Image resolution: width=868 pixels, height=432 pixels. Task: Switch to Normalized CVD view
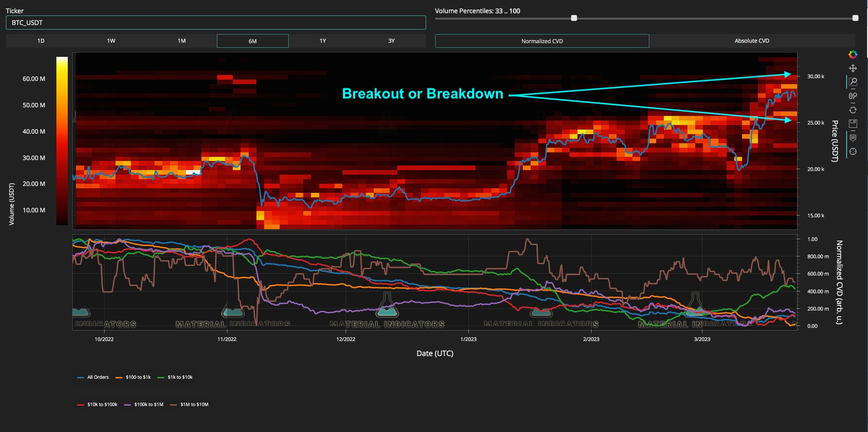(x=542, y=41)
